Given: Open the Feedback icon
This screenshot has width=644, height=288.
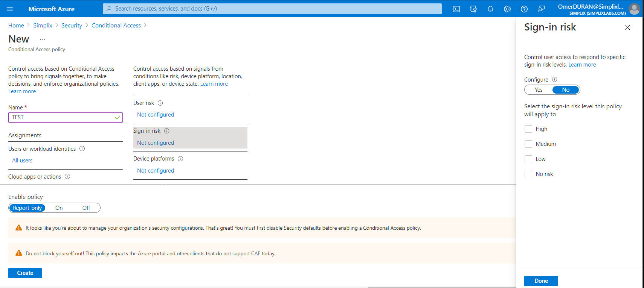Looking at the screenshot, I should tap(541, 9).
